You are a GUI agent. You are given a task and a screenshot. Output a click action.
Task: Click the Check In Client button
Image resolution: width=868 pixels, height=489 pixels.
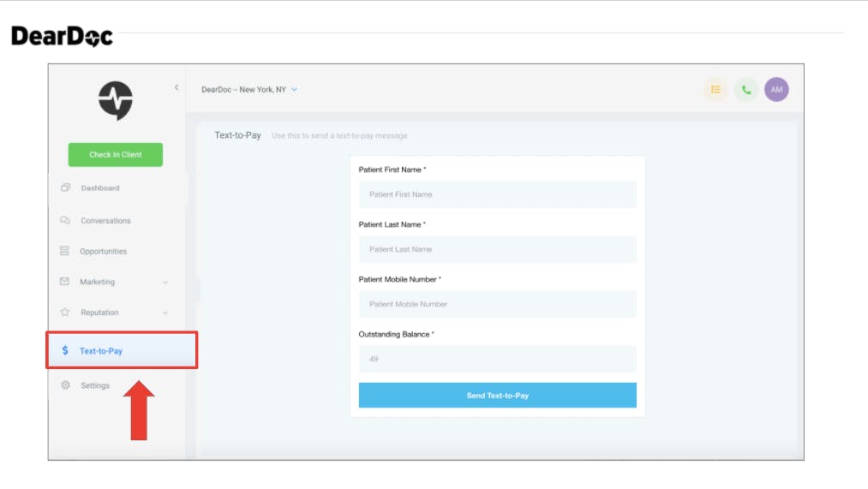(116, 155)
